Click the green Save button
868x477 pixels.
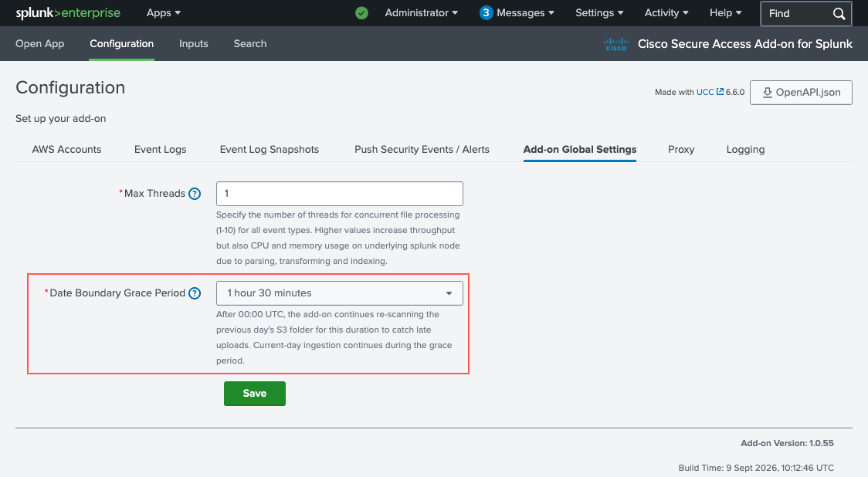click(x=255, y=394)
